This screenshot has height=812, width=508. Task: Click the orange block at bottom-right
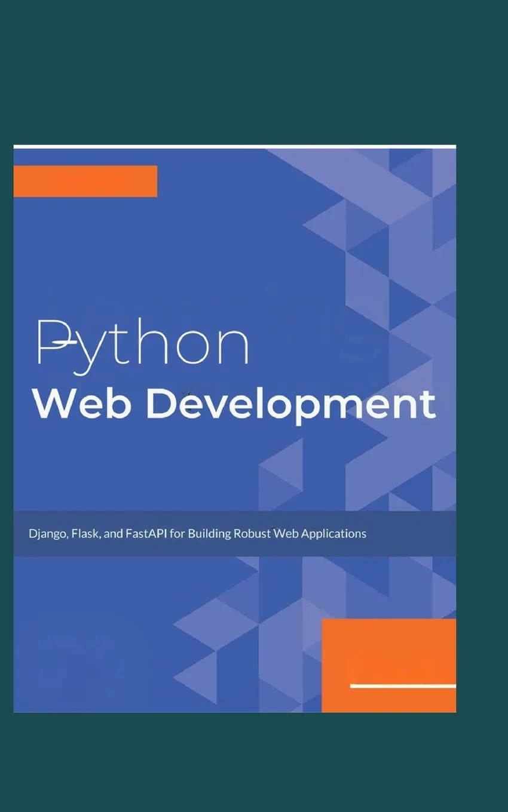coord(388,663)
